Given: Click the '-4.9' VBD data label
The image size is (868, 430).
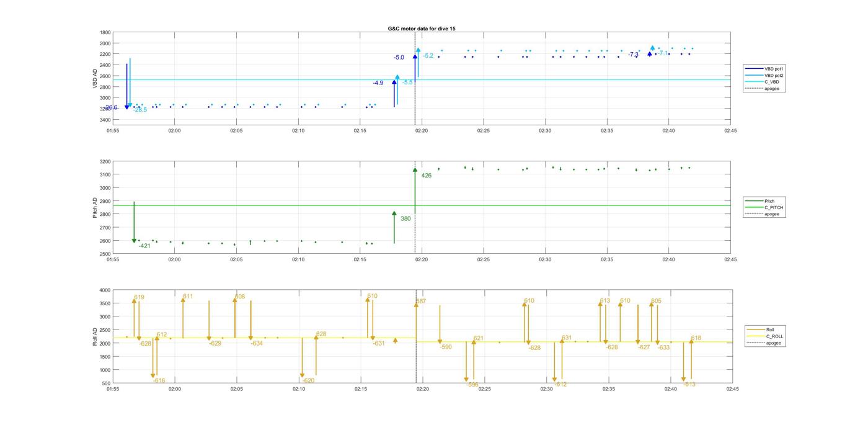Looking at the screenshot, I should pos(378,83).
